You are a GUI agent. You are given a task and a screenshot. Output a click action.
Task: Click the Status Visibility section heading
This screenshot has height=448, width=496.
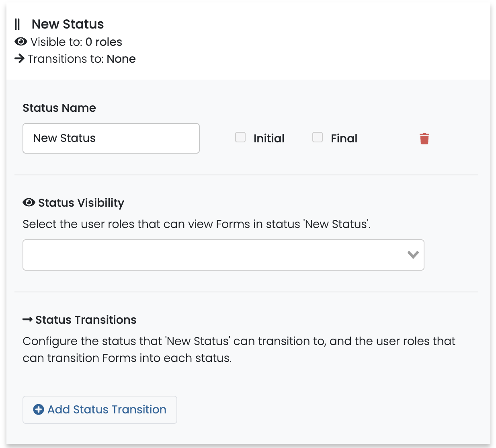coord(81,203)
